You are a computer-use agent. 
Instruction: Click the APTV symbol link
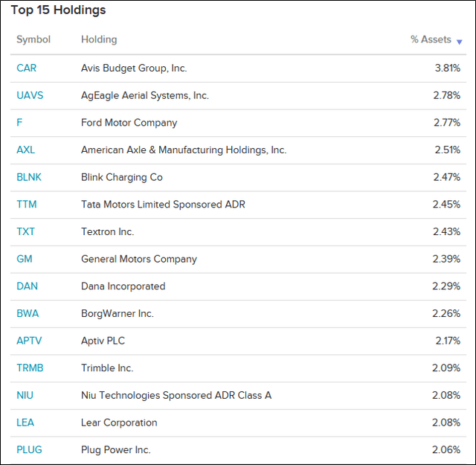tap(28, 341)
